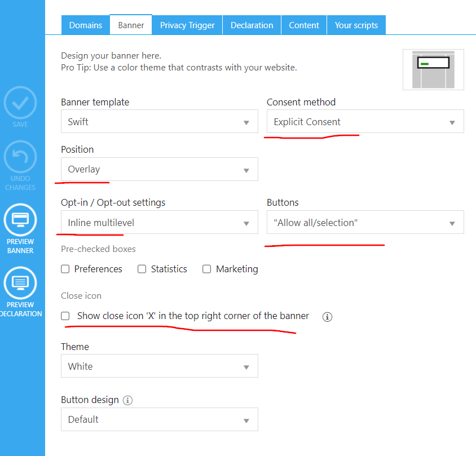Enable Show close icon 'X' checkbox

coord(65,316)
